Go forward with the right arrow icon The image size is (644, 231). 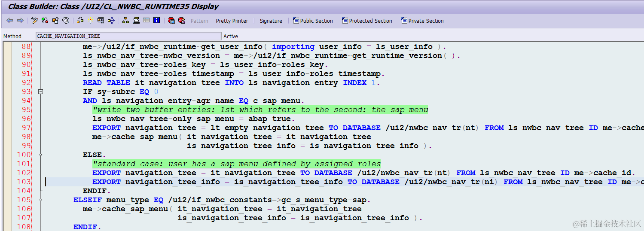click(20, 21)
